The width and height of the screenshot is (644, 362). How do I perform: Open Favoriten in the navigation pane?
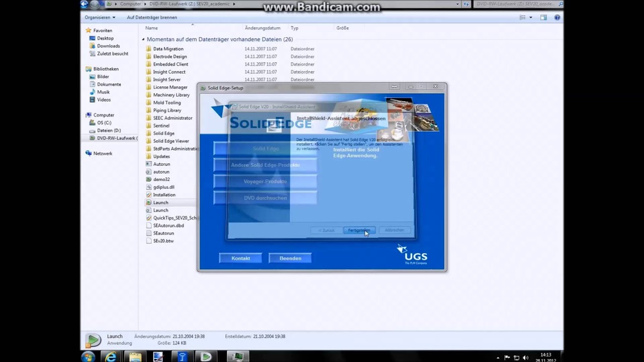(x=103, y=31)
